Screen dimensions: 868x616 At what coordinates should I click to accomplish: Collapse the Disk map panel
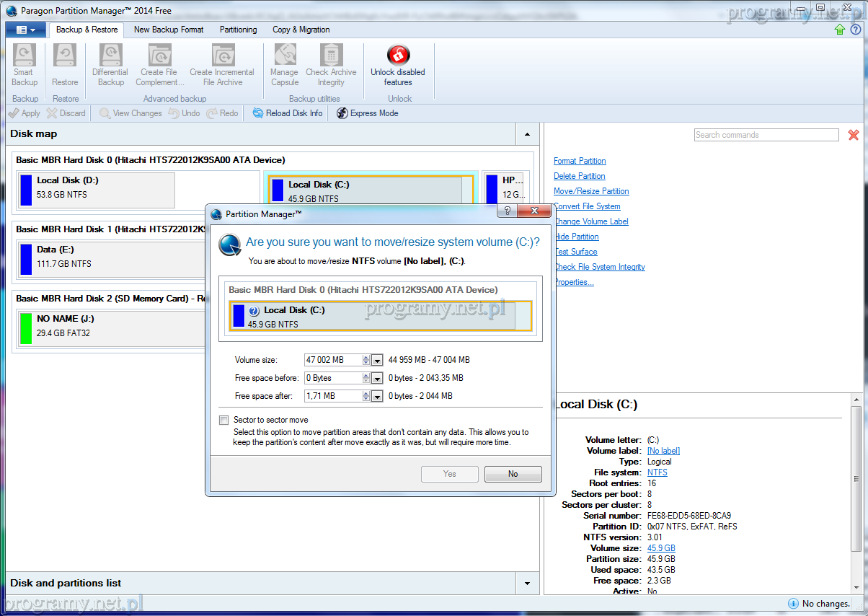coord(527,134)
